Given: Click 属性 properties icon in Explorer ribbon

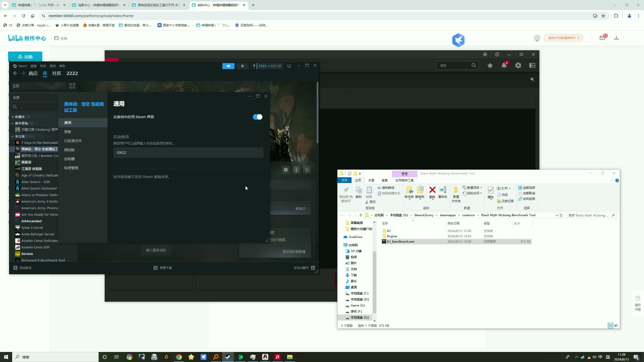Looking at the screenshot, I should (491, 192).
